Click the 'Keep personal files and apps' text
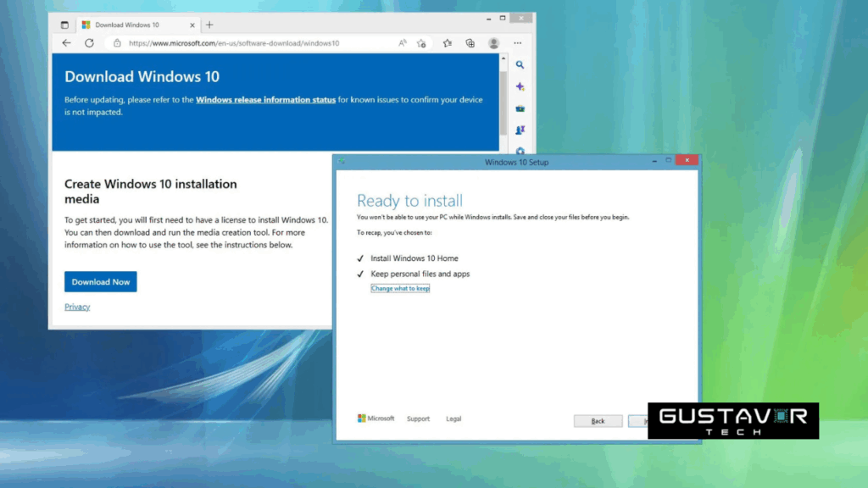The height and width of the screenshot is (488, 868). coord(420,274)
